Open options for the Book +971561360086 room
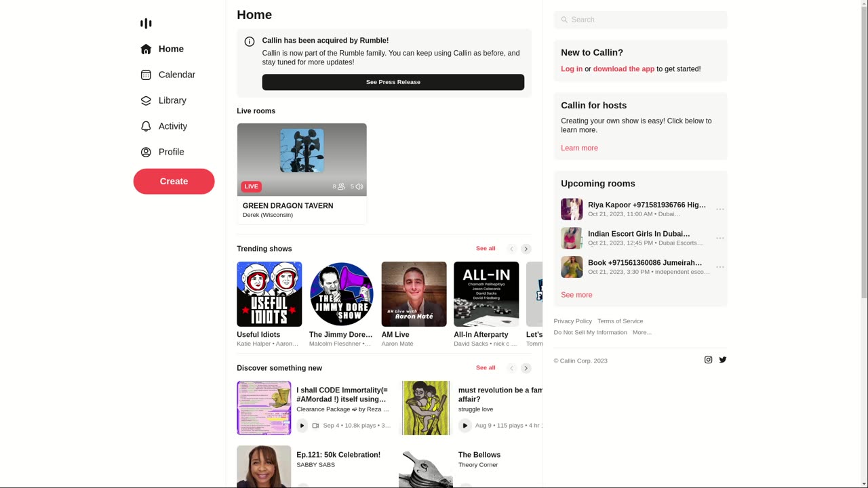Image resolution: width=868 pixels, height=488 pixels. (720, 267)
